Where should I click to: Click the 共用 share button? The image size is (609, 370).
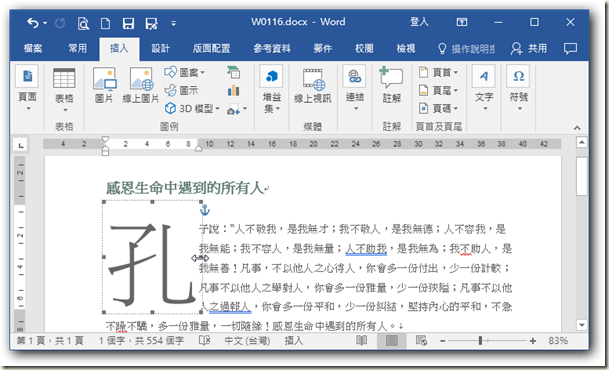(x=529, y=49)
